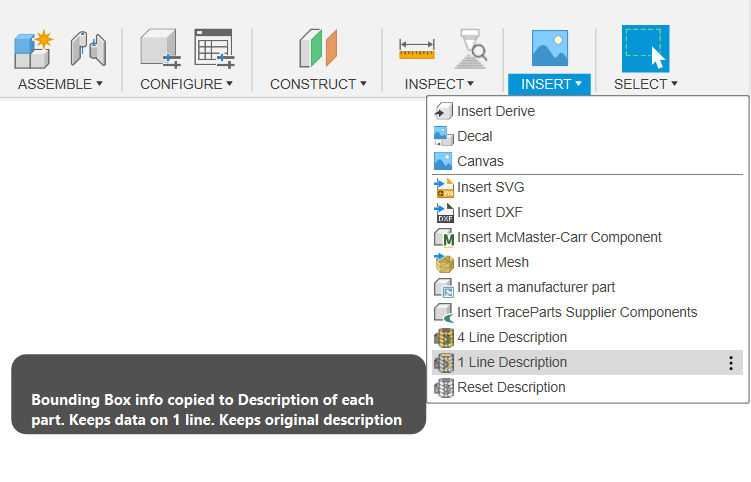Click the Insert image icon
This screenshot has width=751, height=482.
click(x=550, y=48)
